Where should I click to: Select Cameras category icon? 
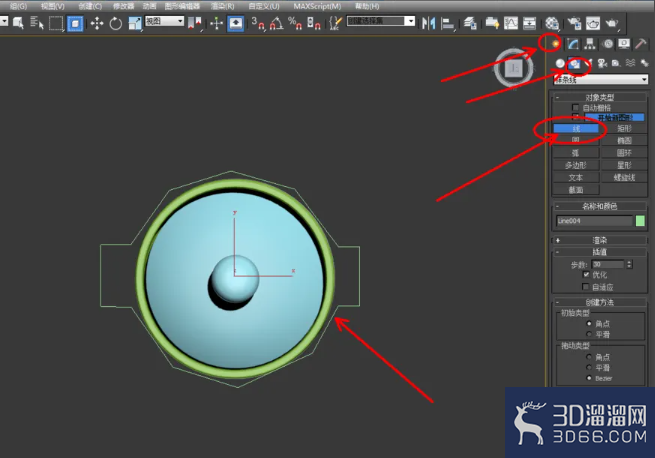point(602,64)
